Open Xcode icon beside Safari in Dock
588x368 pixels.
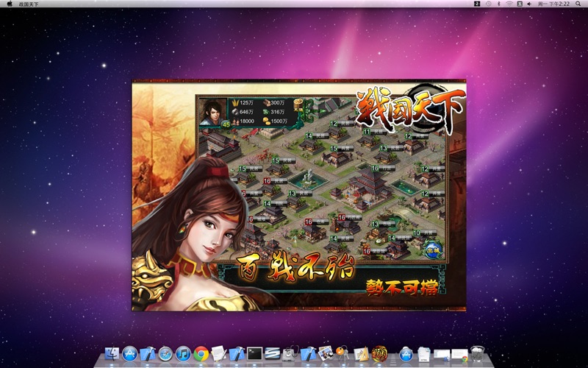(148, 354)
